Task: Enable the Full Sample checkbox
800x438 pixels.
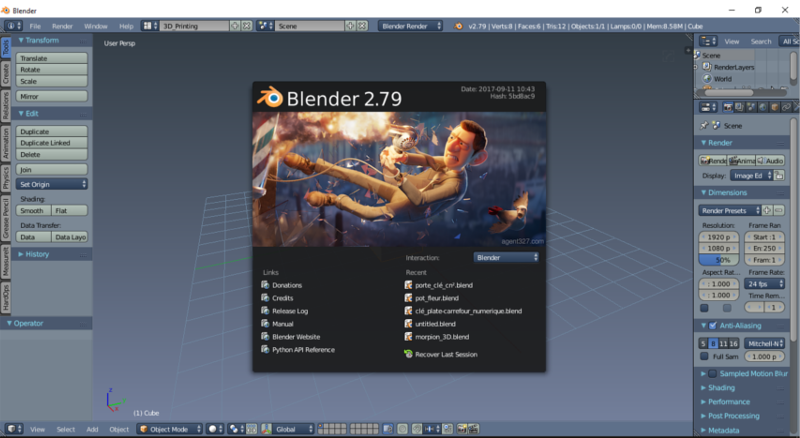Action: 703,356
